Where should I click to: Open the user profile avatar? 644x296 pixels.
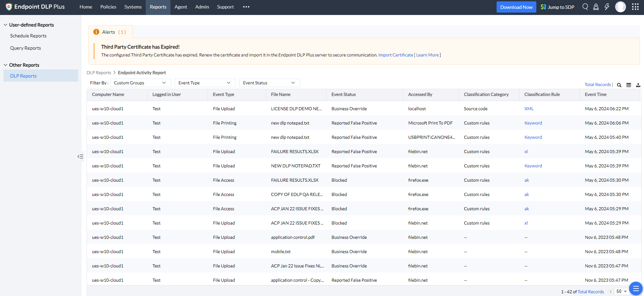[621, 7]
